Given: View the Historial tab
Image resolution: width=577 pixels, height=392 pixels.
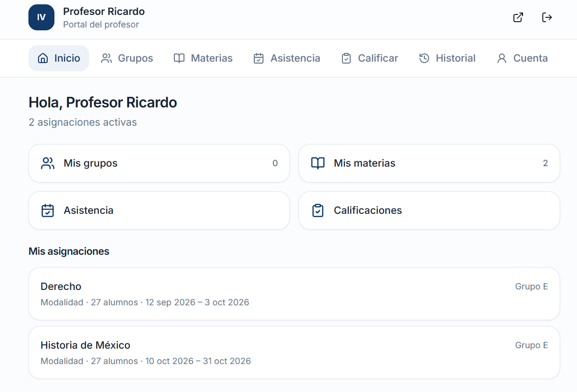Looking at the screenshot, I should [x=447, y=58].
